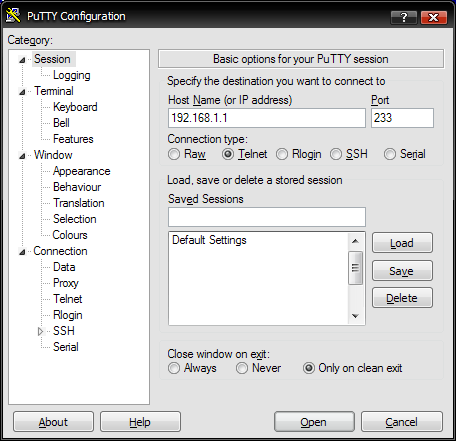Click the Saved Sessions name input field
The image size is (456, 441).
click(x=267, y=217)
